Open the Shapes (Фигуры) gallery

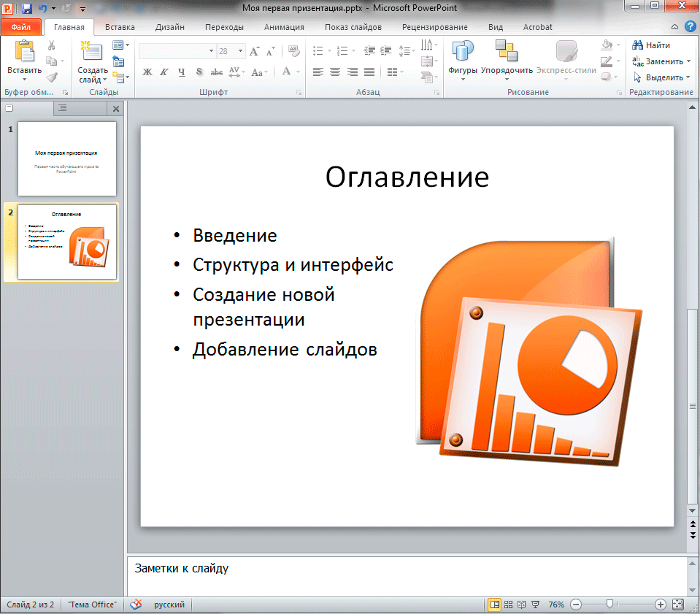463,51
